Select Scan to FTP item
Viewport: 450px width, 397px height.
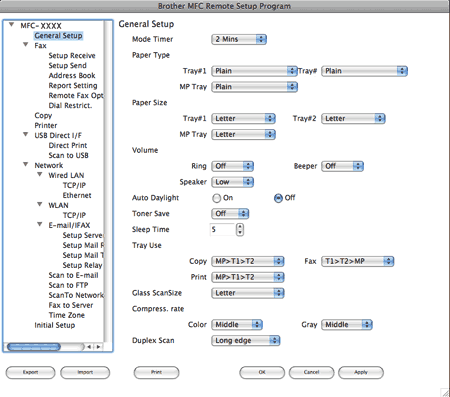pyautogui.click(x=68, y=285)
